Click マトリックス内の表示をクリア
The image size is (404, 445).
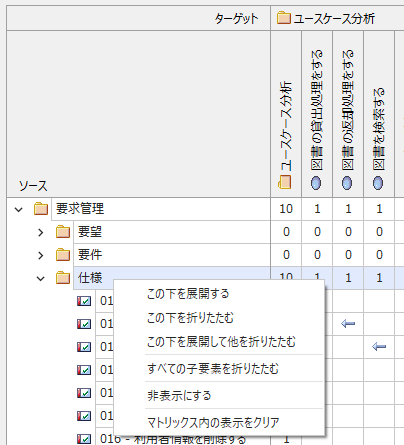coord(213,423)
